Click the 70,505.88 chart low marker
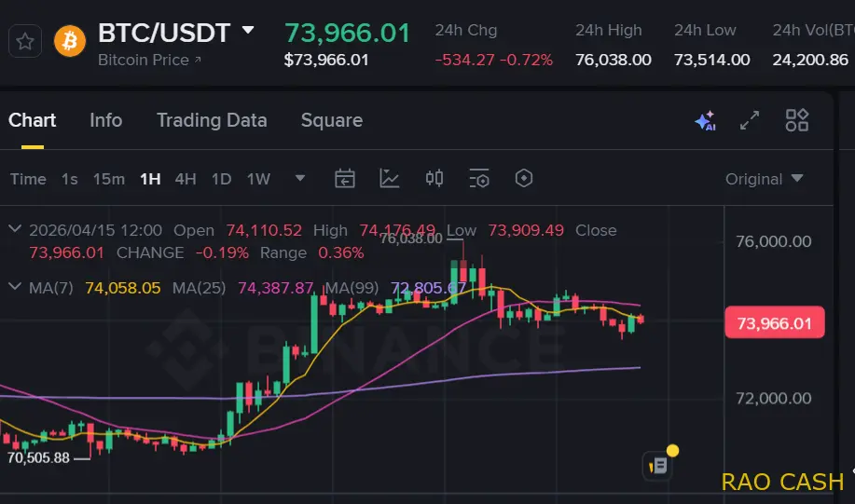Image resolution: width=855 pixels, height=504 pixels. (x=38, y=457)
